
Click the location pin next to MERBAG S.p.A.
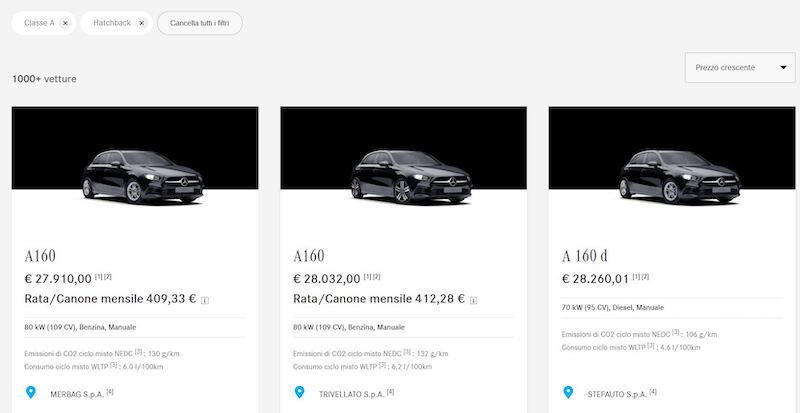pyautogui.click(x=31, y=392)
